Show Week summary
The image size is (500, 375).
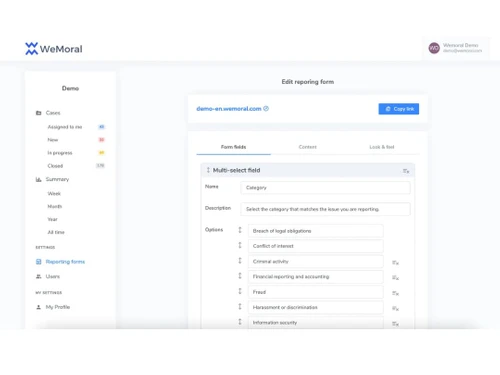tap(54, 194)
